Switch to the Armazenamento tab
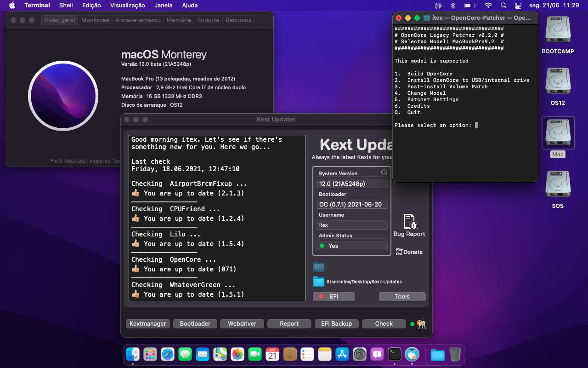The width and height of the screenshot is (588, 368). (x=138, y=20)
